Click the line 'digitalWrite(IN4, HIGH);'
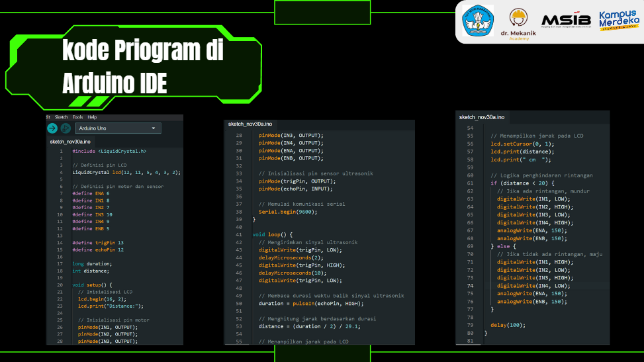Screen dimensions: 644x362 [x=535, y=223]
